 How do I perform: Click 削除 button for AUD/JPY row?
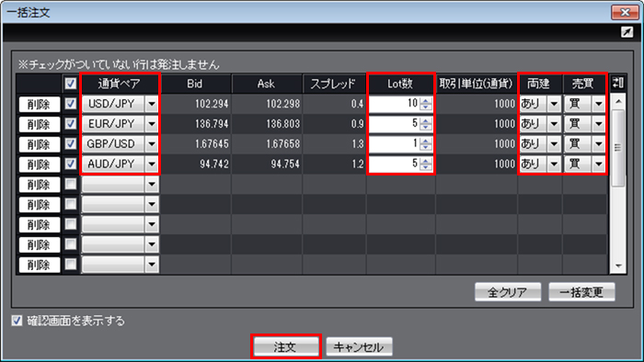click(39, 164)
